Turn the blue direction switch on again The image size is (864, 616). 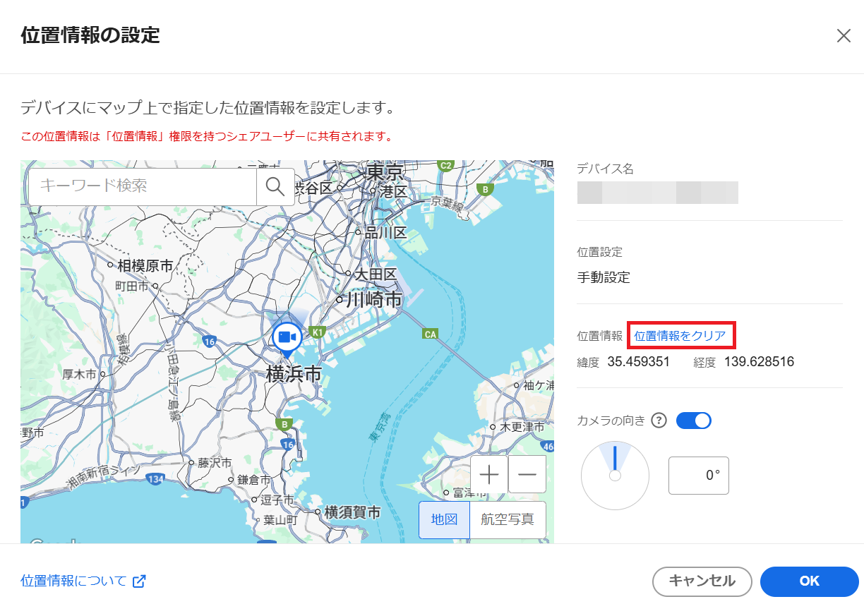pos(693,420)
